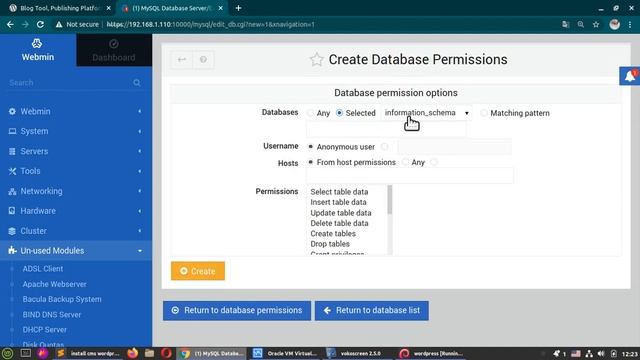Collapse the Un-used Modules category
640x360 pixels.
76,251
